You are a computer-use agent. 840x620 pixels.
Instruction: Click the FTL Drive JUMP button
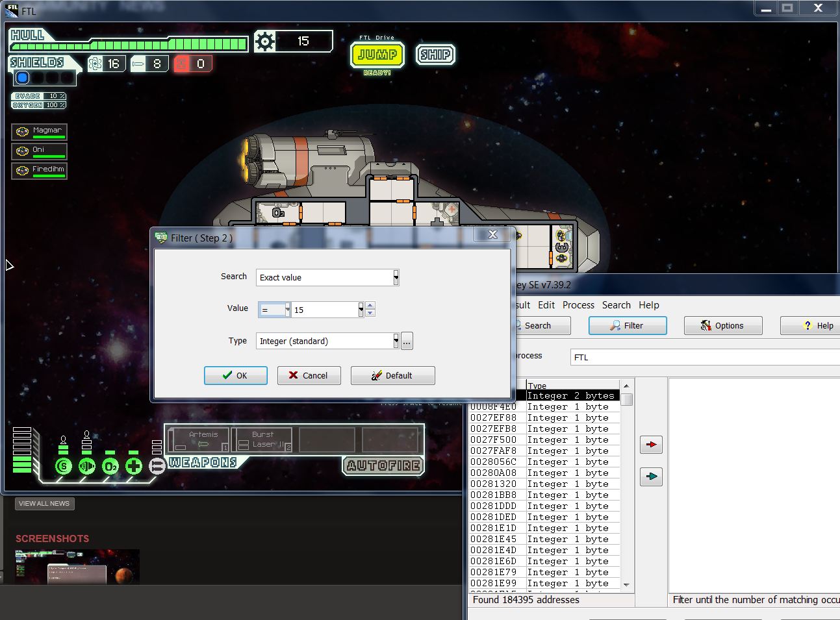(377, 55)
